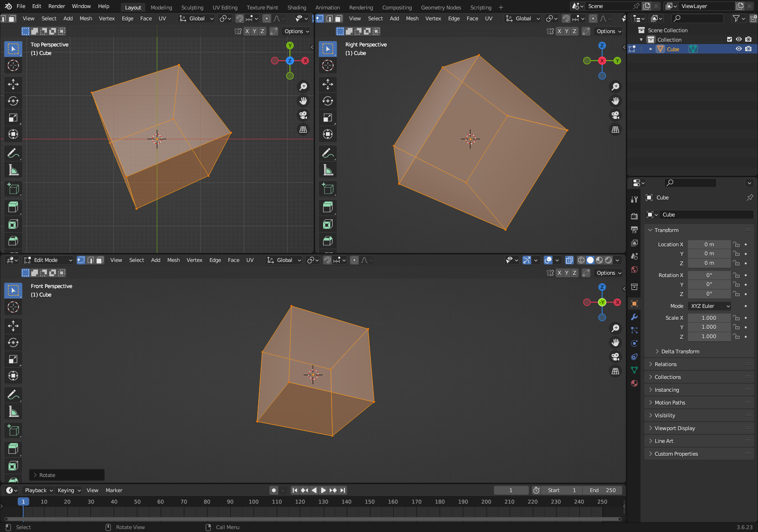Toggle X-ray display in Front viewport header
Image resolution: width=758 pixels, height=532 pixels.
569,260
